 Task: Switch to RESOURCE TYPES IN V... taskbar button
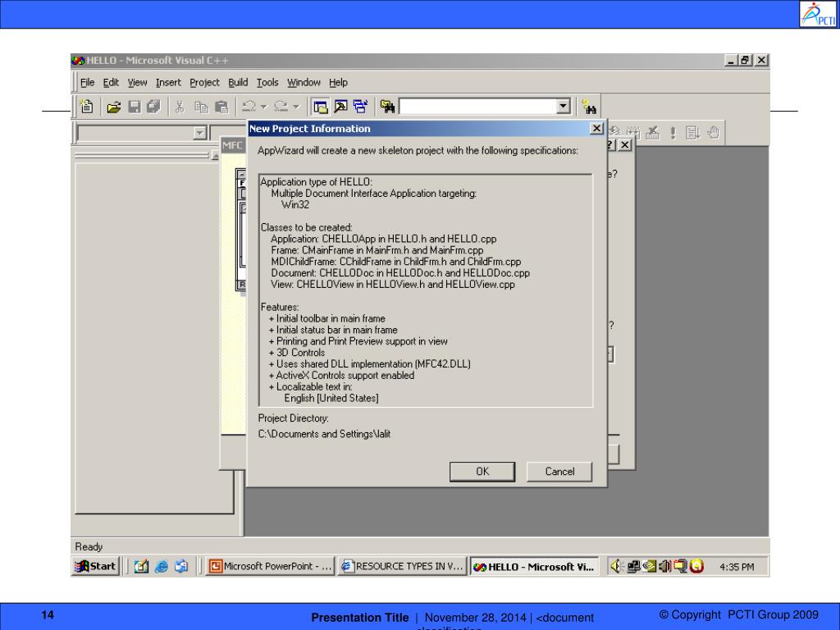tap(403, 566)
